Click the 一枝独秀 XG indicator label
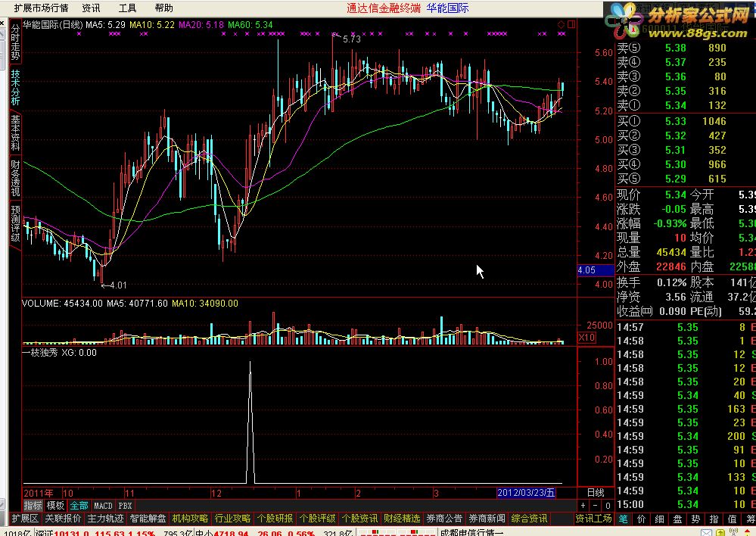 pyautogui.click(x=59, y=353)
